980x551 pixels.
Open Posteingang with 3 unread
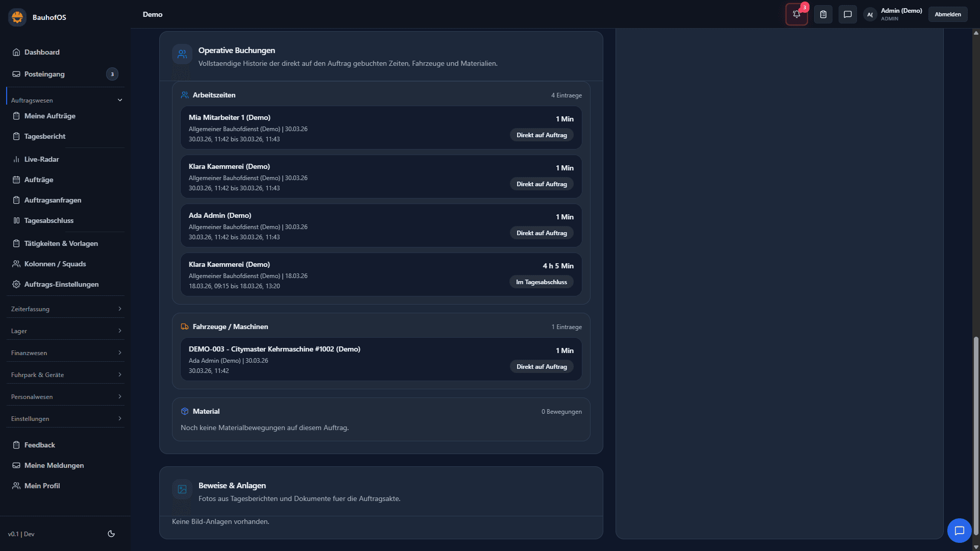[44, 74]
